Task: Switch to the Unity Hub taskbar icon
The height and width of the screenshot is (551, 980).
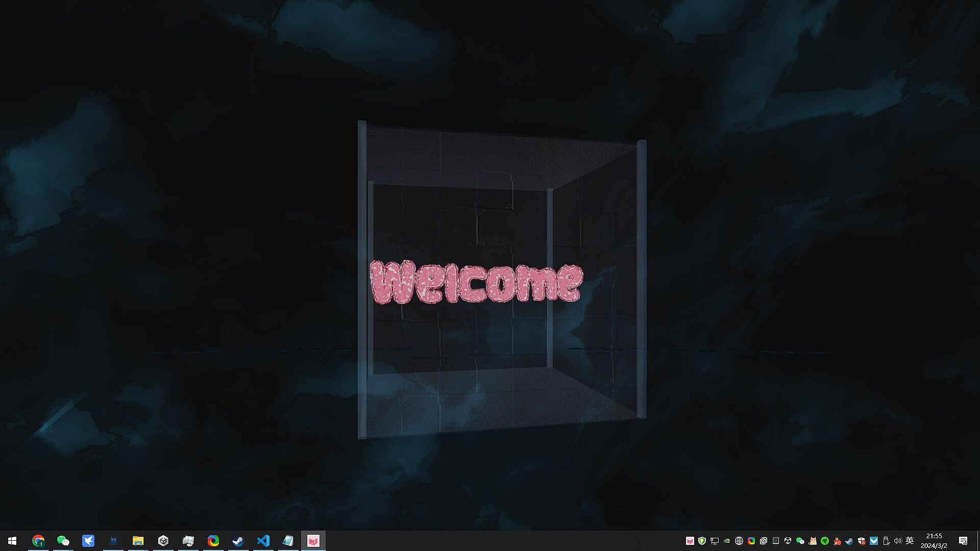Action: [163, 541]
